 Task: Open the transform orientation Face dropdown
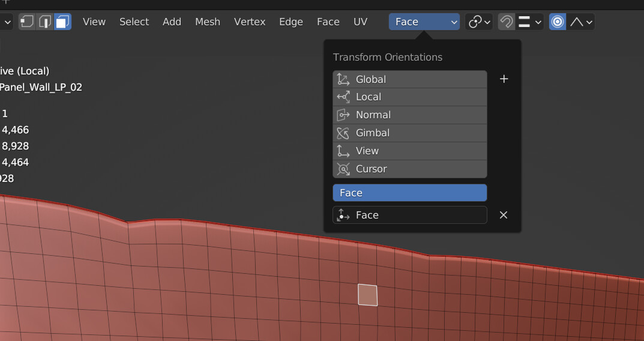click(424, 22)
